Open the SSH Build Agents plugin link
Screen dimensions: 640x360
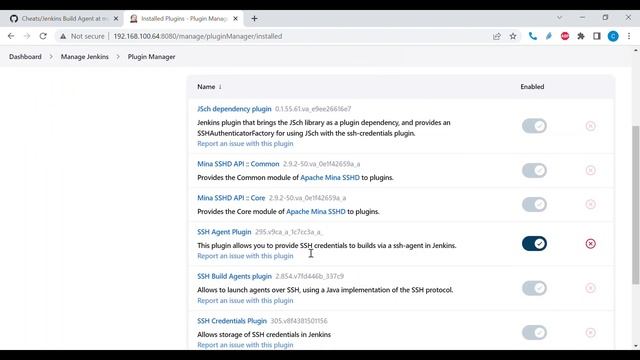[234, 276]
